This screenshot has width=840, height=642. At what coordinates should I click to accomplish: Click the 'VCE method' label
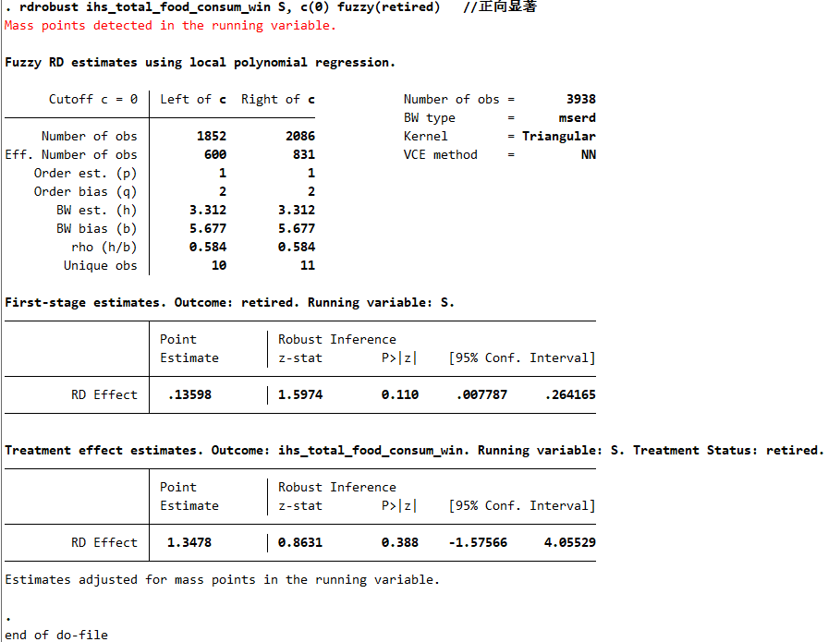coord(441,155)
